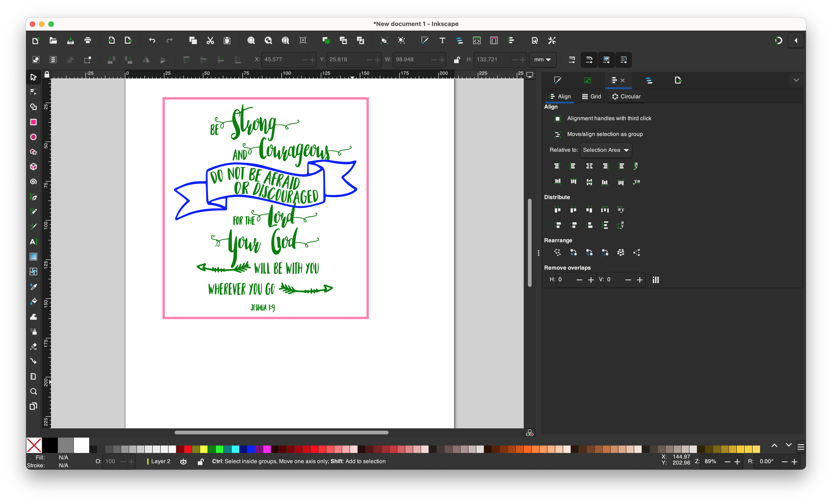Open display mode toggle above scrollbar
This screenshot has height=504, width=832.
530,74
